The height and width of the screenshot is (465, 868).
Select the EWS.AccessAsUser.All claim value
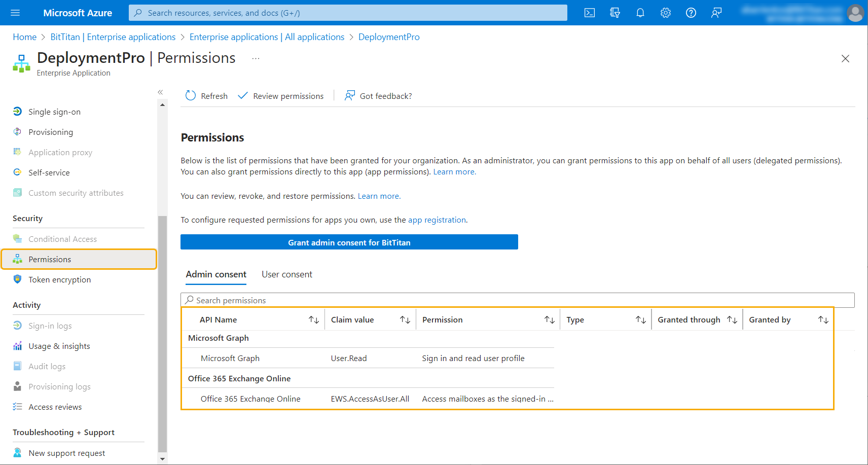pyautogui.click(x=370, y=399)
